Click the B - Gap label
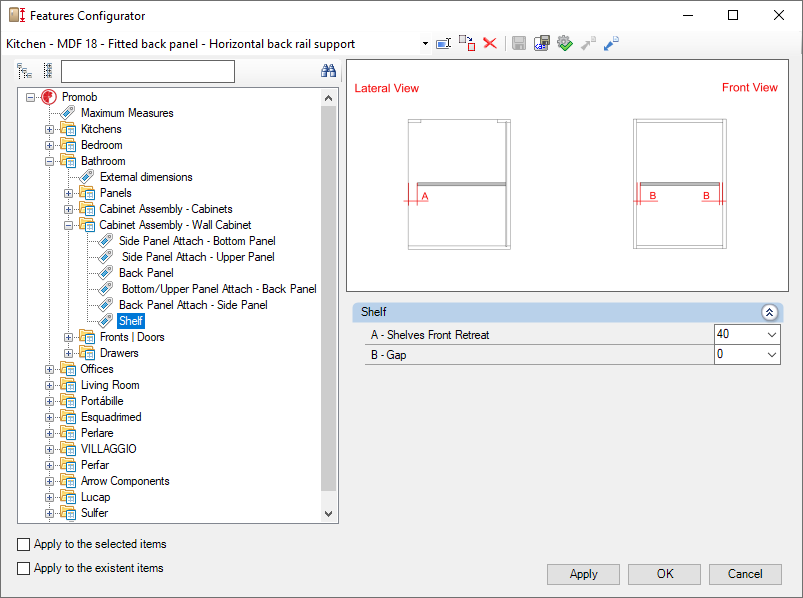This screenshot has height=598, width=803. coord(388,355)
